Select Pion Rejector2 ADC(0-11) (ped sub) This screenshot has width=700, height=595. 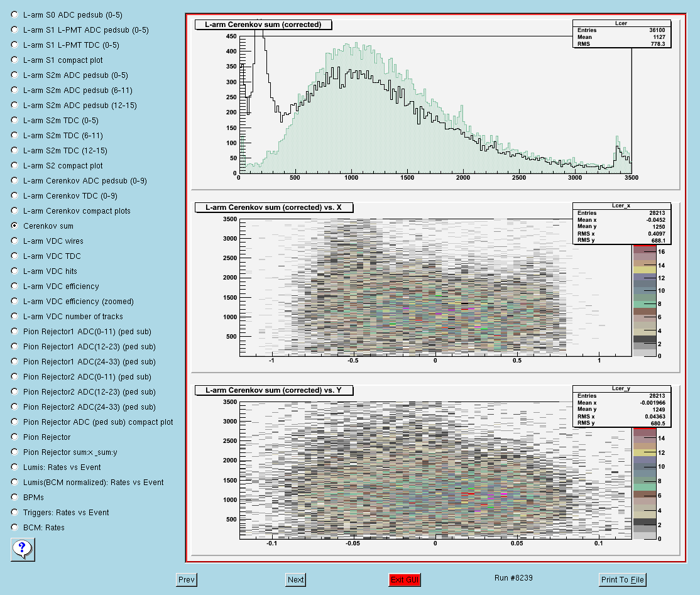coord(14,377)
